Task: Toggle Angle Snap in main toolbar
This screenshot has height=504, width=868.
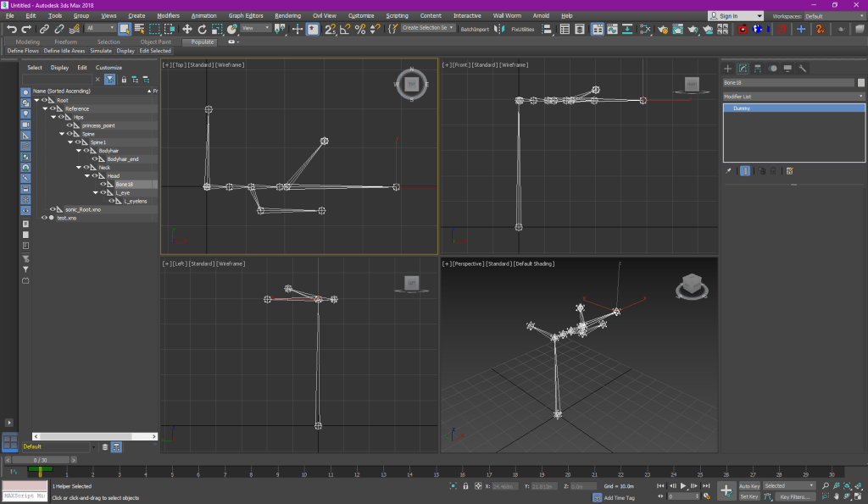Action: click(345, 29)
